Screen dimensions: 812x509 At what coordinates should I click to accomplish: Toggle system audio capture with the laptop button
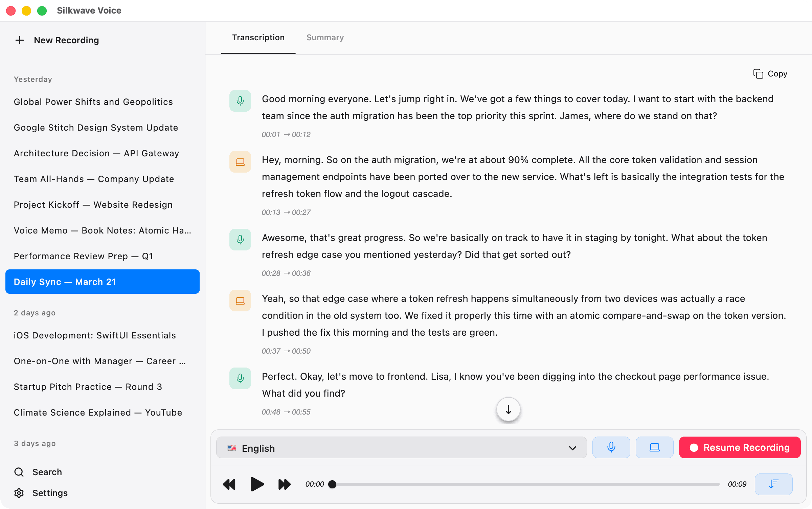[x=654, y=447]
